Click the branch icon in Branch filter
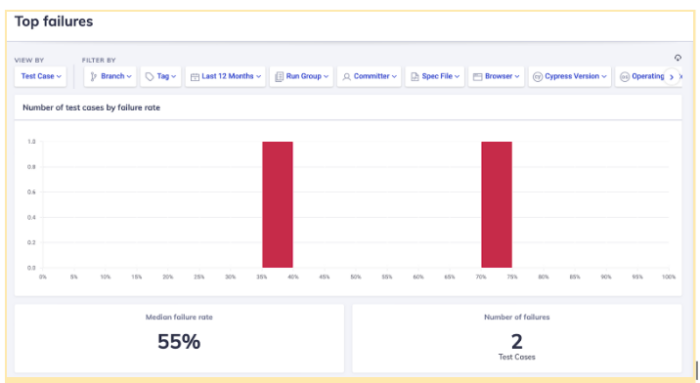 tap(93, 77)
